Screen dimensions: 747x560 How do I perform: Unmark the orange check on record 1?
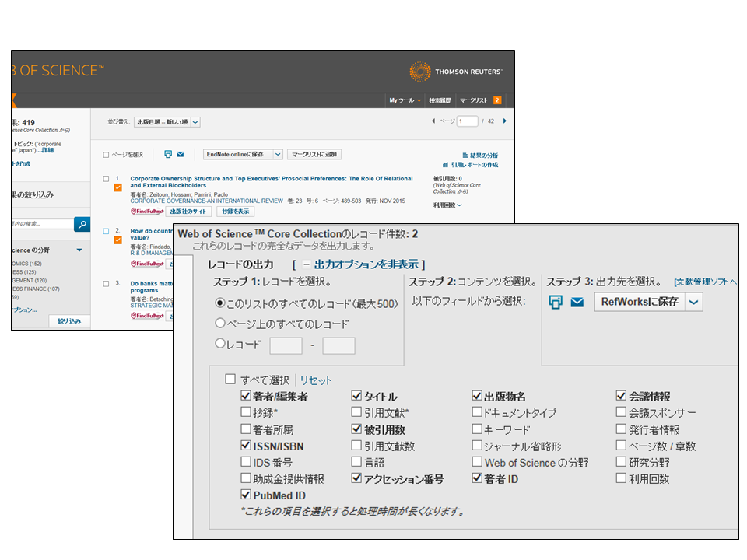117,188
